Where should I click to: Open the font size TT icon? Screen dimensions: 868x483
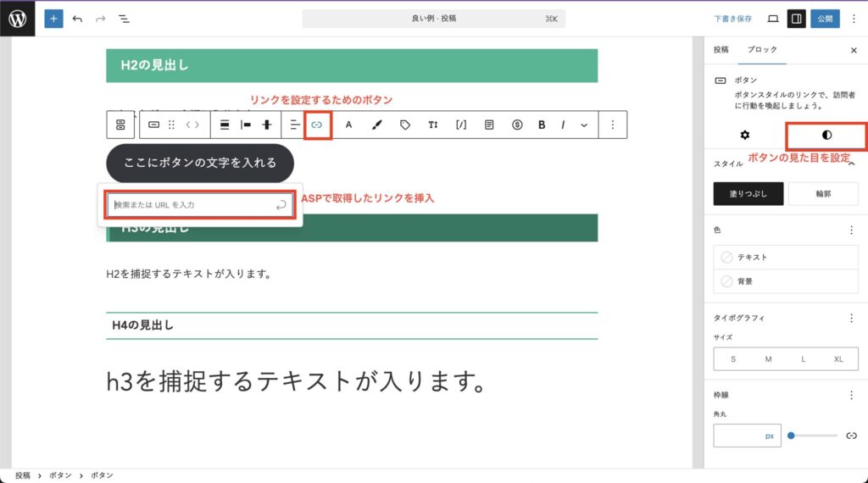[x=433, y=125]
